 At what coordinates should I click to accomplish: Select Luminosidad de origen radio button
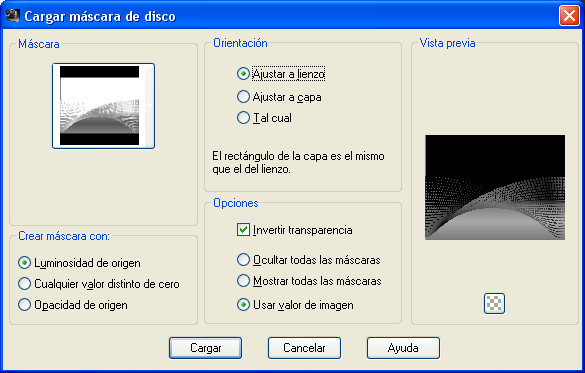[24, 263]
